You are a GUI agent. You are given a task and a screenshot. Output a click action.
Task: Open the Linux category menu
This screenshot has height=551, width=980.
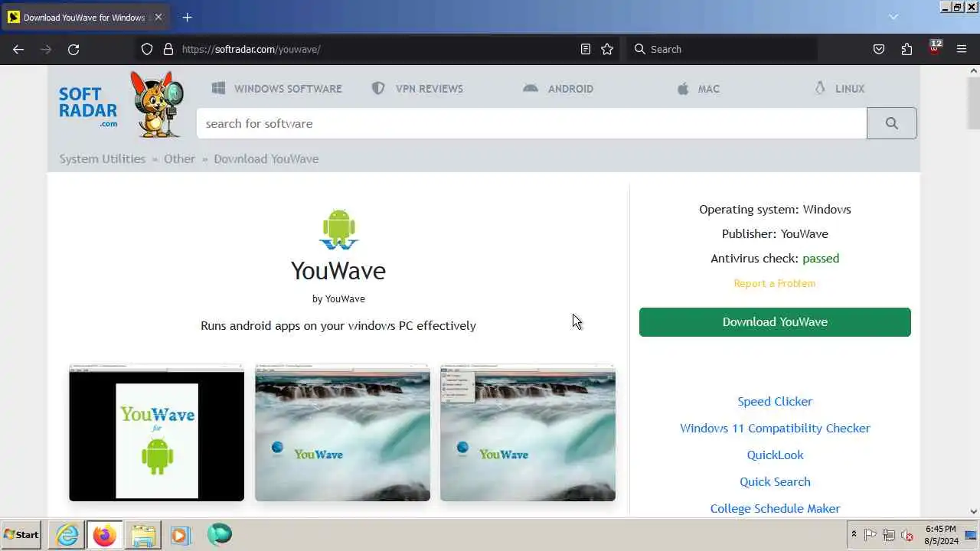point(840,89)
